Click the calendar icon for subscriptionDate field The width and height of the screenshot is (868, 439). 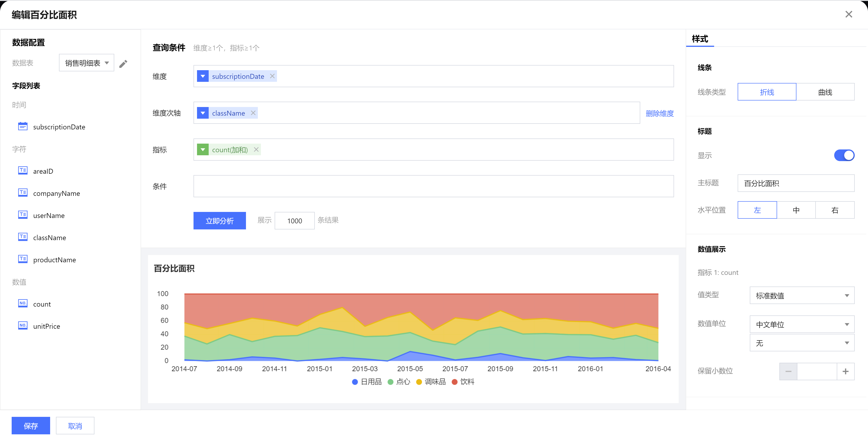pos(23,127)
